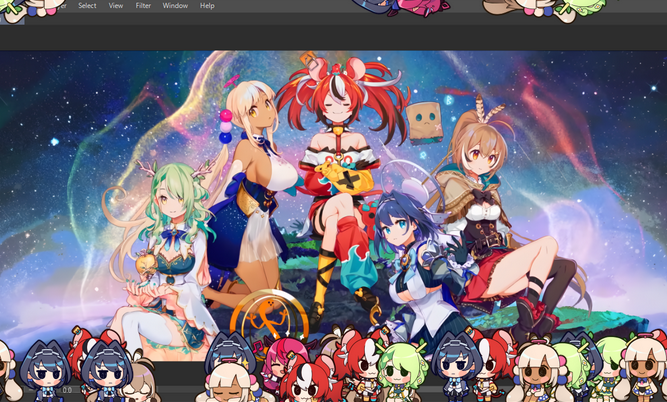Open the View menu
The image size is (667, 402).
pos(116,6)
